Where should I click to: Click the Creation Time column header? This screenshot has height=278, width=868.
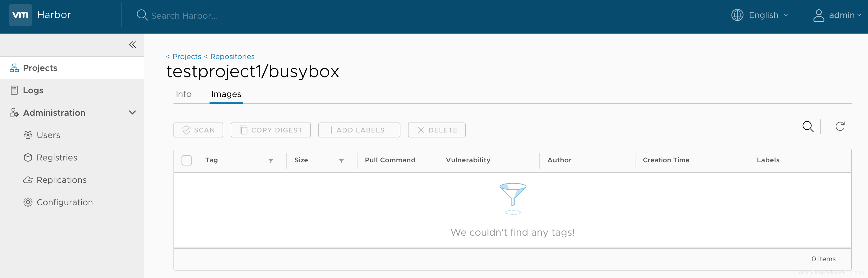coord(666,160)
